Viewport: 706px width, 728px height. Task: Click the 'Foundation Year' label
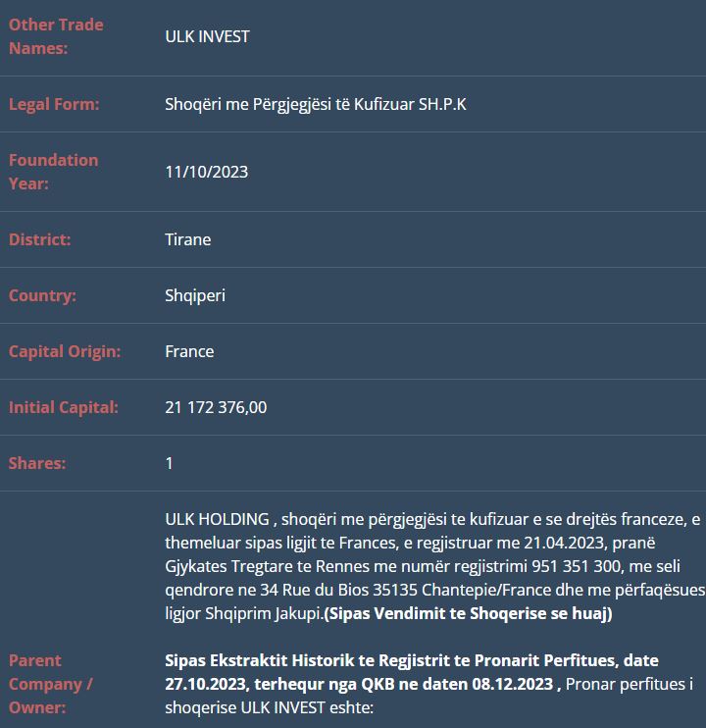54,172
